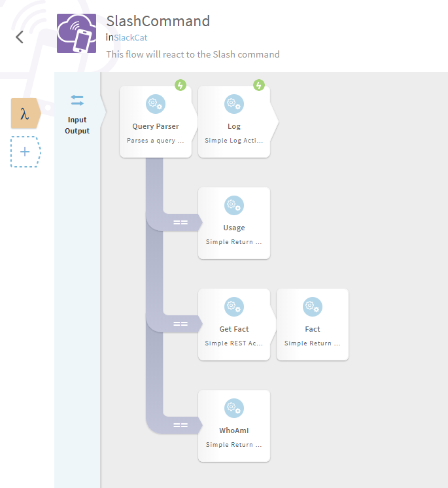Click the Query Parser gear icon
The image size is (448, 488).
tap(156, 104)
